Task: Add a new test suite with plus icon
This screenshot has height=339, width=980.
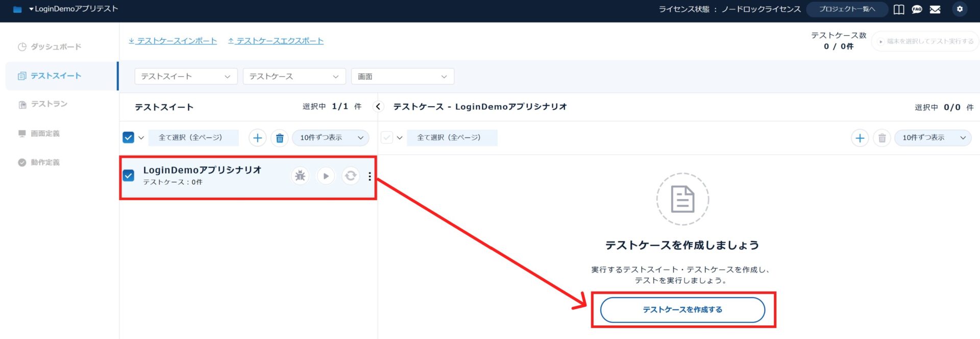Action: 257,138
